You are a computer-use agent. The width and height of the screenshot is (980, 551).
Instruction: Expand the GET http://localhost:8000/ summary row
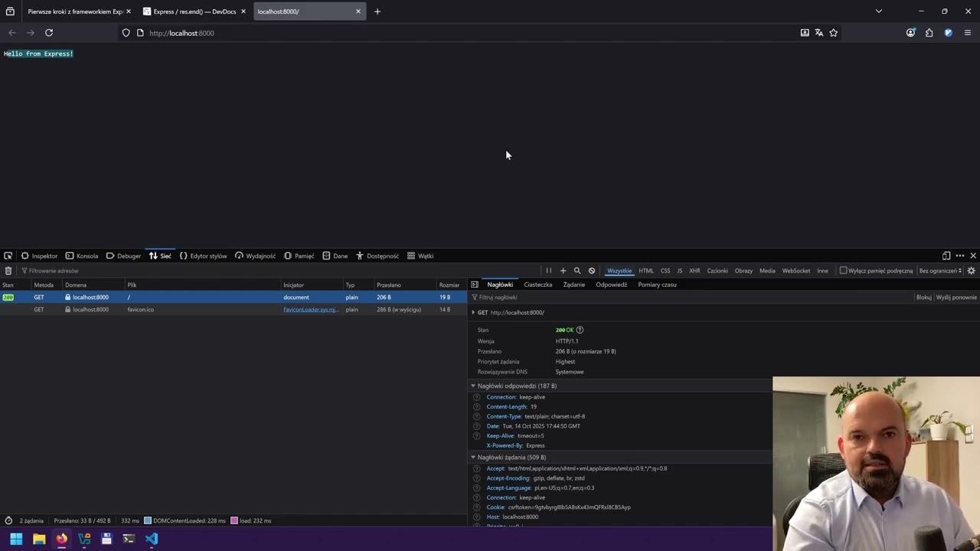pos(473,313)
